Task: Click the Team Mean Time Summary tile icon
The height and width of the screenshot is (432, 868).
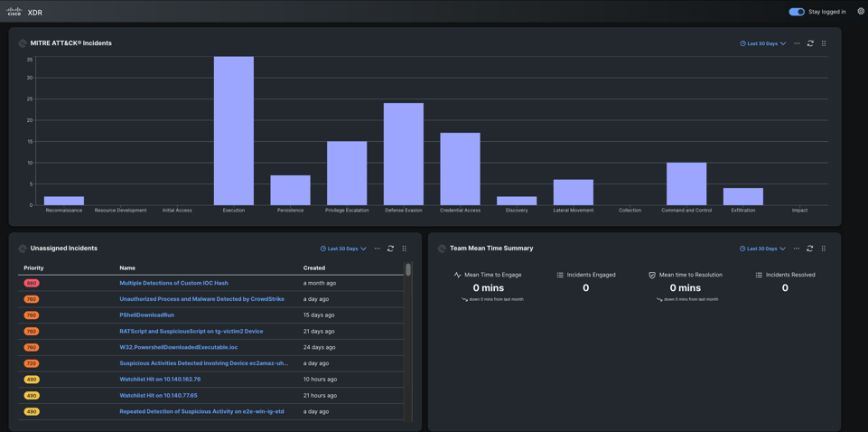Action: [442, 249]
